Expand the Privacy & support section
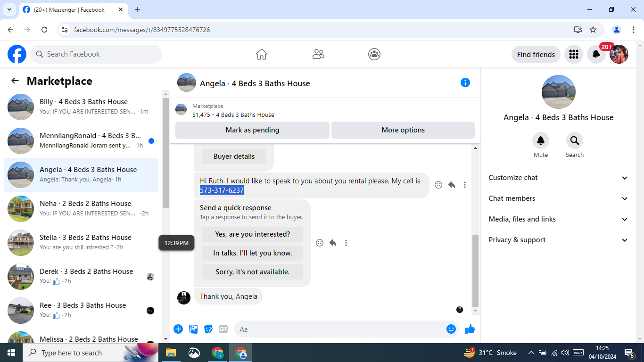This screenshot has width=644, height=362. tap(558, 240)
